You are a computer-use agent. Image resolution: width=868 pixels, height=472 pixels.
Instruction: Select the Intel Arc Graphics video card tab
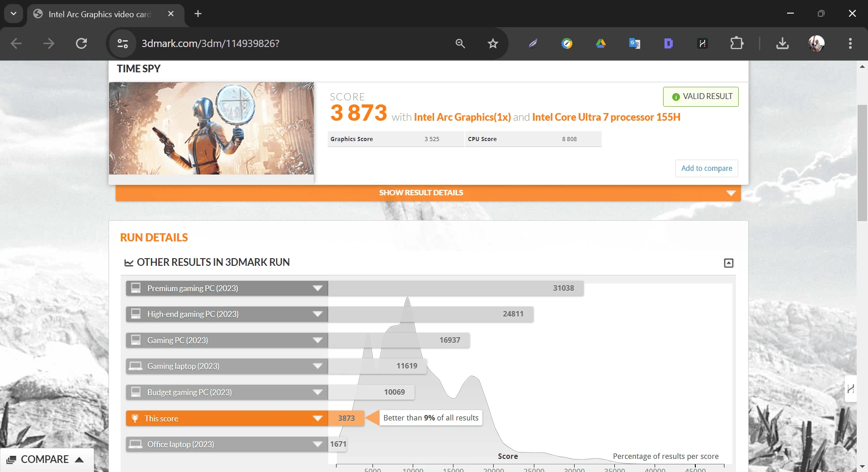point(99,14)
